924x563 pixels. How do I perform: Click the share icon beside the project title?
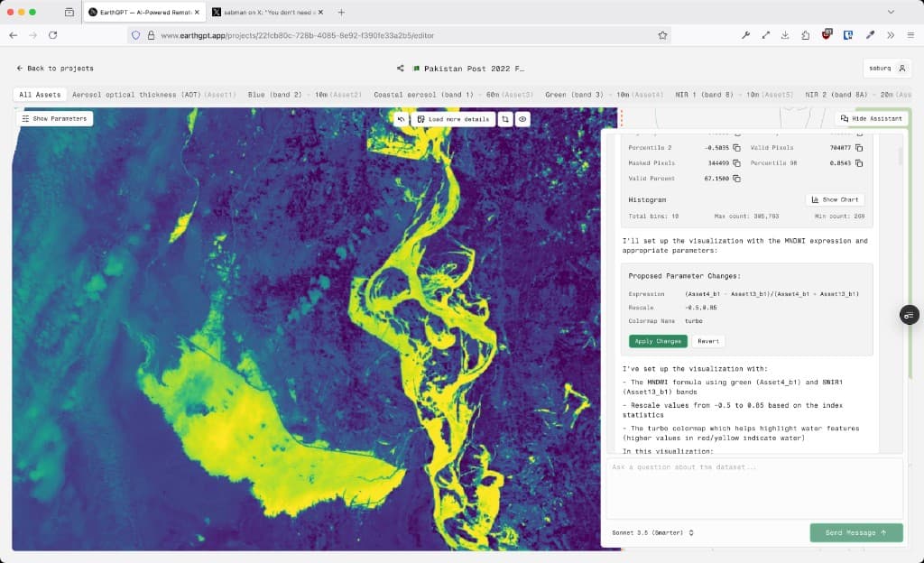click(x=400, y=69)
